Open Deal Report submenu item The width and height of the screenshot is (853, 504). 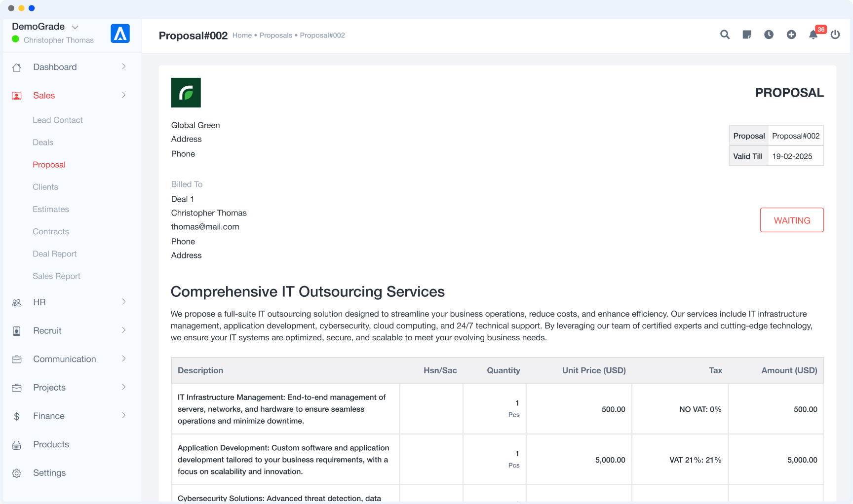click(55, 254)
